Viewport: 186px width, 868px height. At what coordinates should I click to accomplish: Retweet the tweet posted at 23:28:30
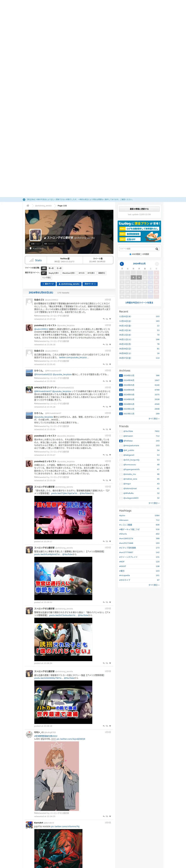click(107, 663)
